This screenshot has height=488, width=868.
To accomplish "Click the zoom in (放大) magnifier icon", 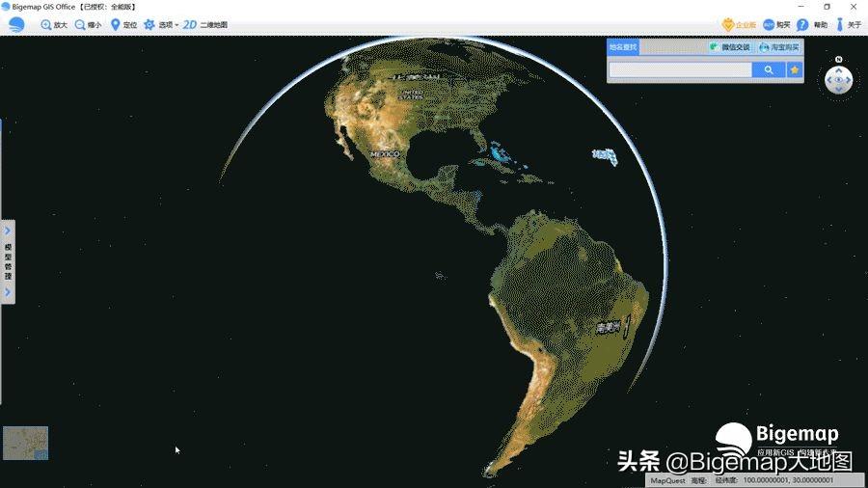I will pyautogui.click(x=45, y=24).
